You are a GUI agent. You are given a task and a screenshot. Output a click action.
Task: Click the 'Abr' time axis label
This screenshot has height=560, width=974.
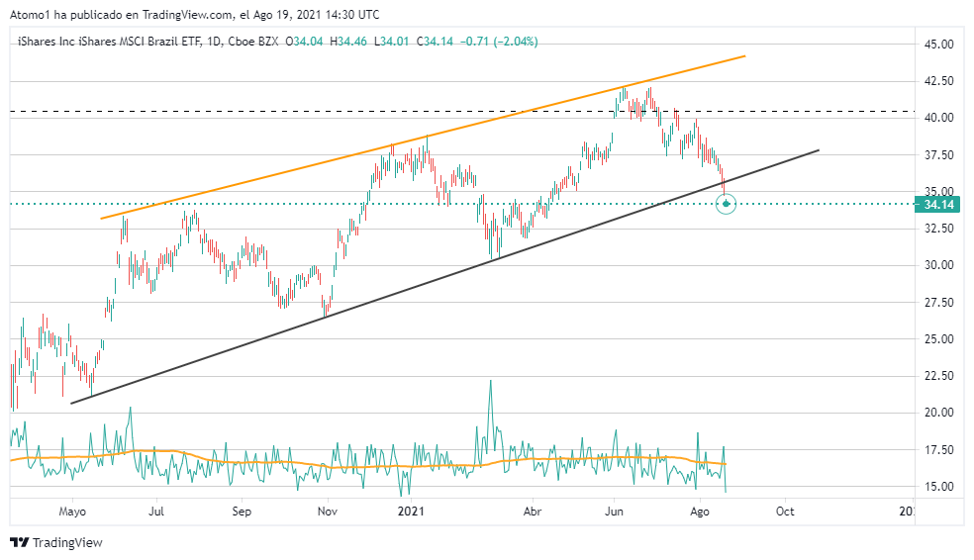(533, 512)
